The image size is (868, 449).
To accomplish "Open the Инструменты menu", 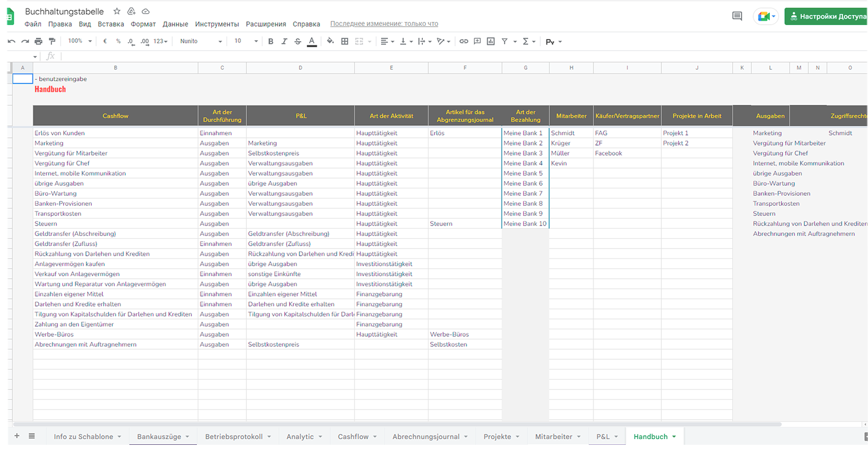I will (x=217, y=24).
